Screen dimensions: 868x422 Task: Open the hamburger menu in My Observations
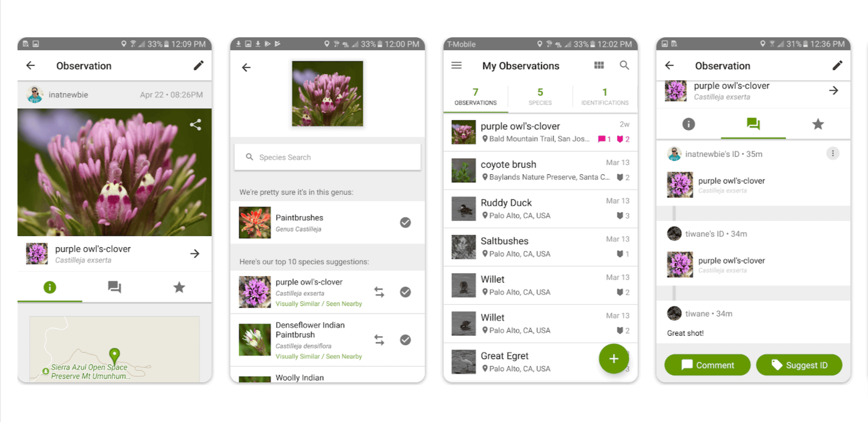[x=456, y=65]
